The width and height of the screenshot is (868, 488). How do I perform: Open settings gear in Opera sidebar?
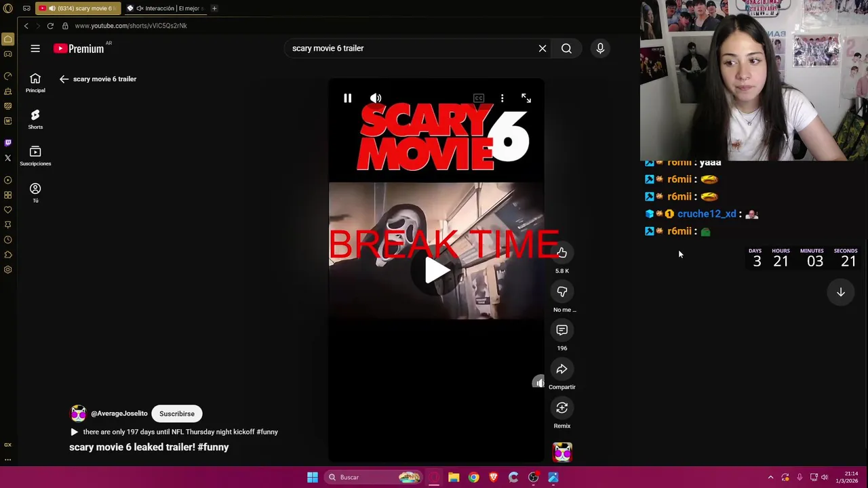click(8, 270)
